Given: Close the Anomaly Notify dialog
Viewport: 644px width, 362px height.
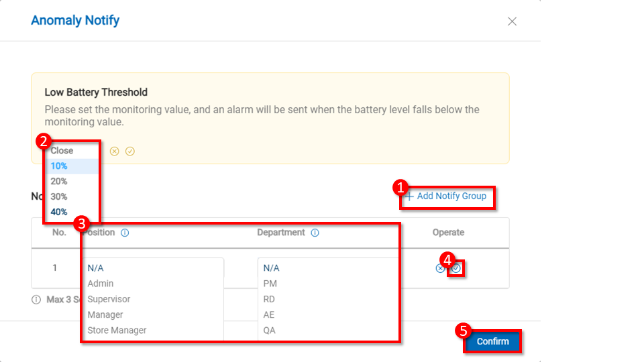Looking at the screenshot, I should (x=512, y=21).
